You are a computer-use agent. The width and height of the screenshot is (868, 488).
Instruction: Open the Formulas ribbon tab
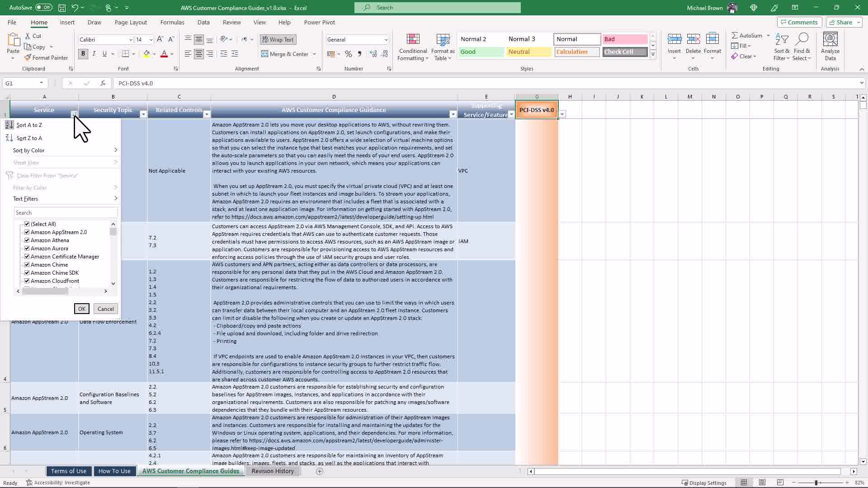172,22
